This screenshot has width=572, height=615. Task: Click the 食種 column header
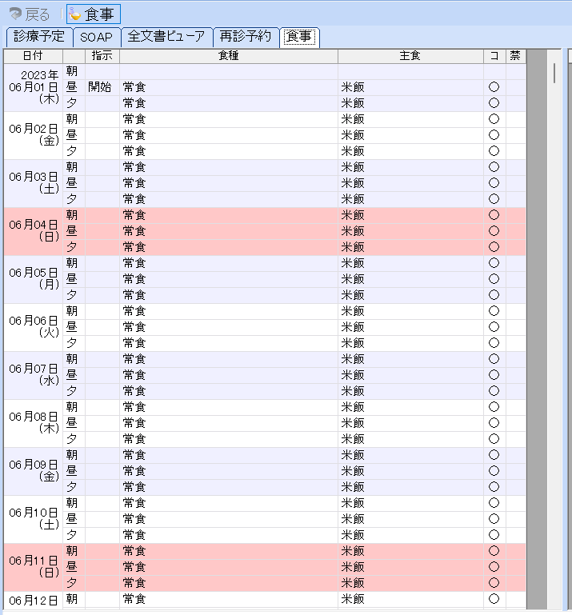228,56
